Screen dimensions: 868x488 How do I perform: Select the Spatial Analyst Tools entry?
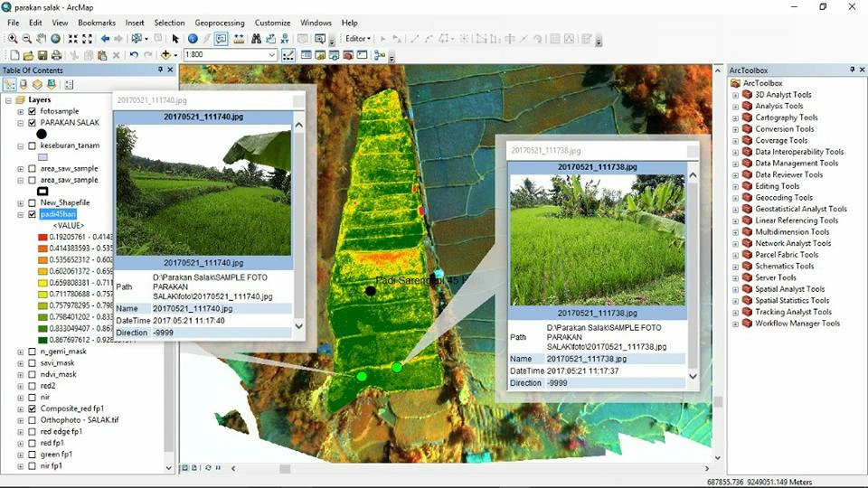pos(789,289)
